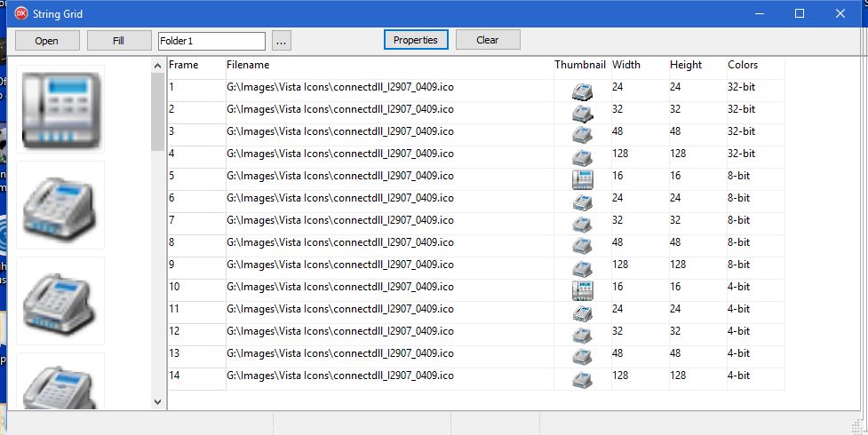Click the preview list scroll up arrow

coord(158,66)
